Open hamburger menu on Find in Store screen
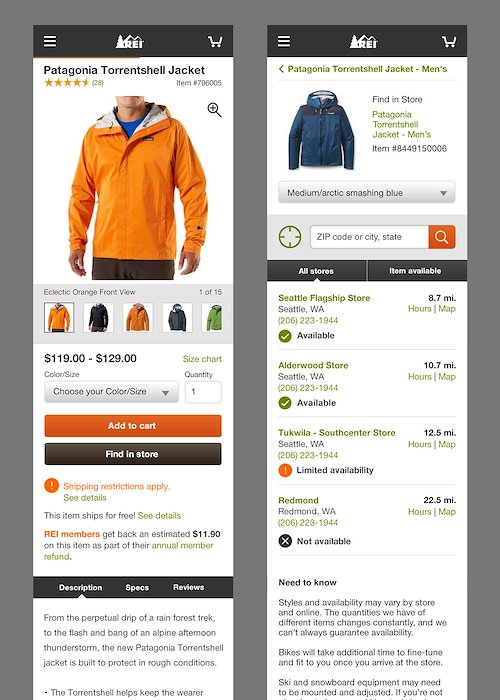 [x=284, y=41]
